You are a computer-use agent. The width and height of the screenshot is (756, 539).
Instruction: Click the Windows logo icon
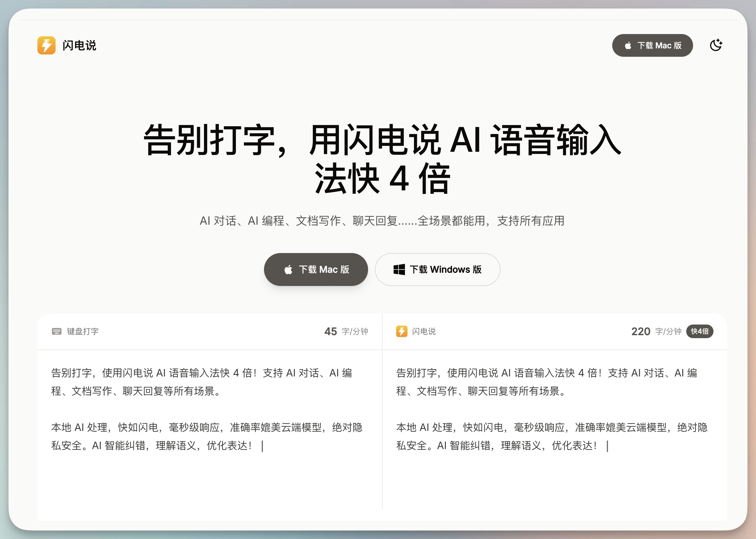[399, 269]
